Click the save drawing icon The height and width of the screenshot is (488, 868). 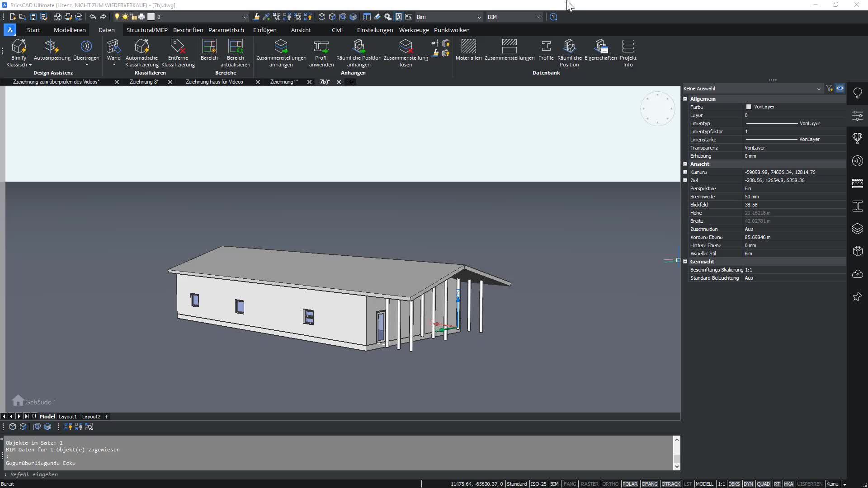pos(33,17)
